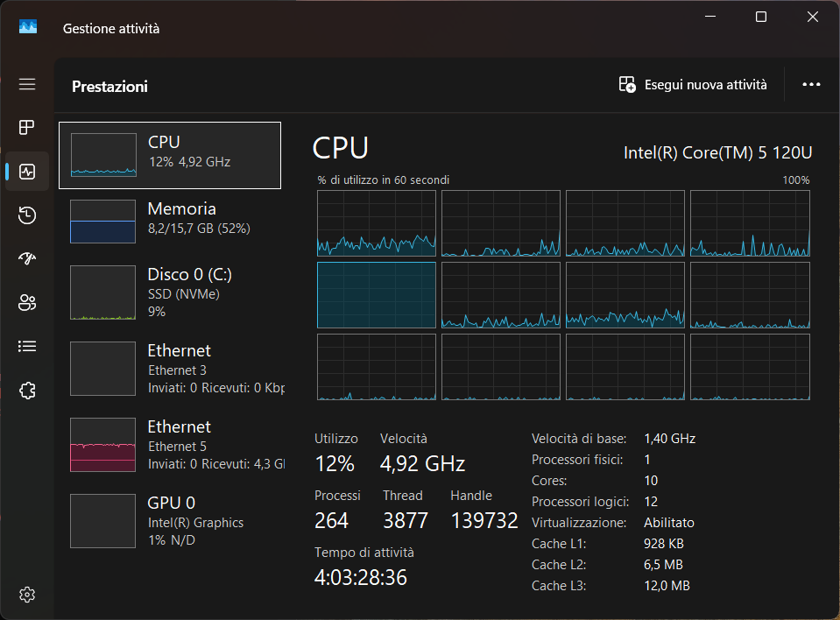840x620 pixels.
Task: Click the Memoria mini graph thumbnail
Action: coord(102,222)
